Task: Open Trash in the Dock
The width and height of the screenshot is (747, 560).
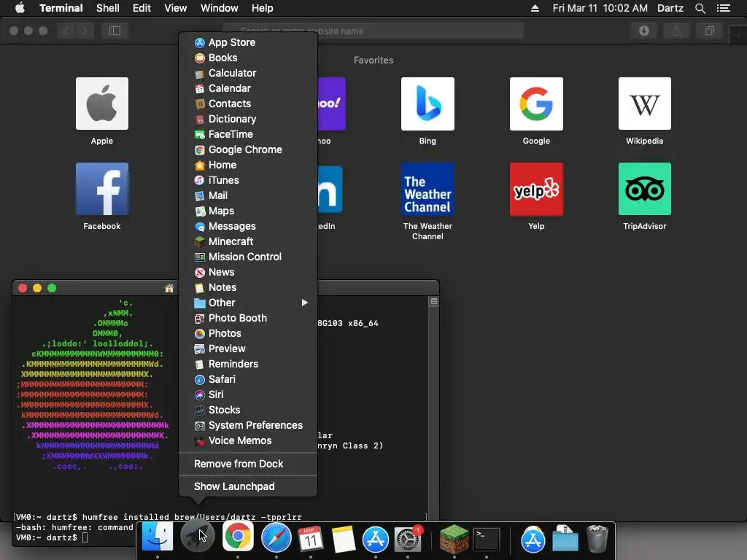Action: 597,539
